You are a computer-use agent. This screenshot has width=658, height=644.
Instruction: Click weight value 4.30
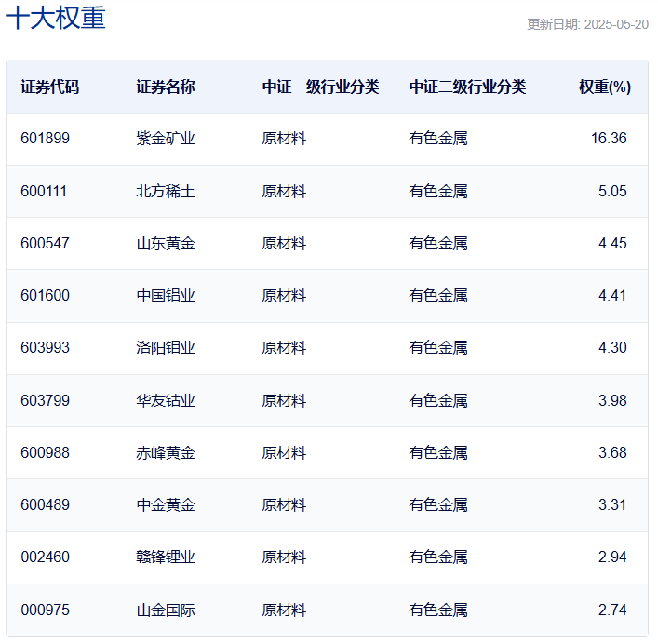(x=612, y=347)
